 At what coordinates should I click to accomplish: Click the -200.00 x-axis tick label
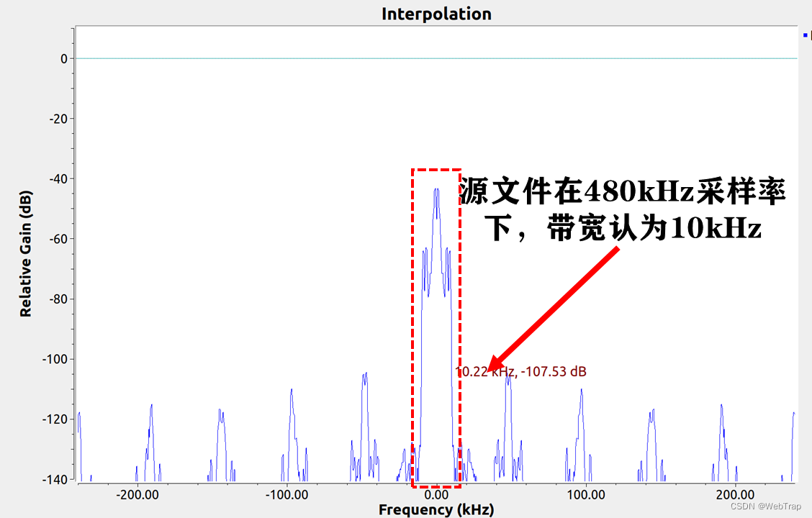pyautogui.click(x=137, y=495)
